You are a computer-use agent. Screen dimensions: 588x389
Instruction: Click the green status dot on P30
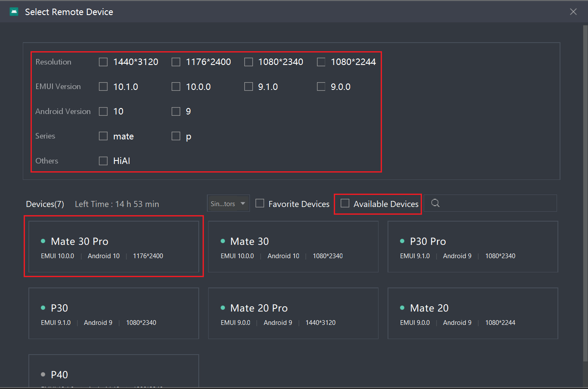(x=43, y=308)
